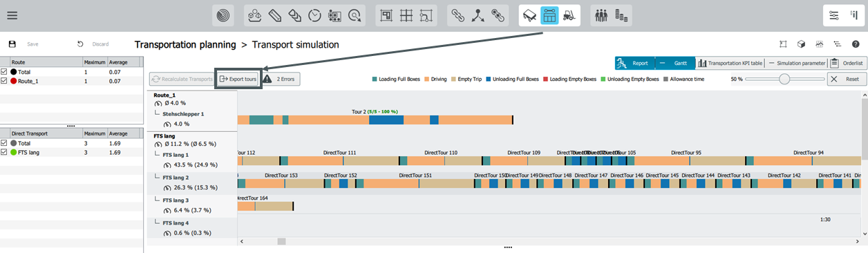Open the people staff icon
The width and height of the screenshot is (868, 253).
coord(601,15)
